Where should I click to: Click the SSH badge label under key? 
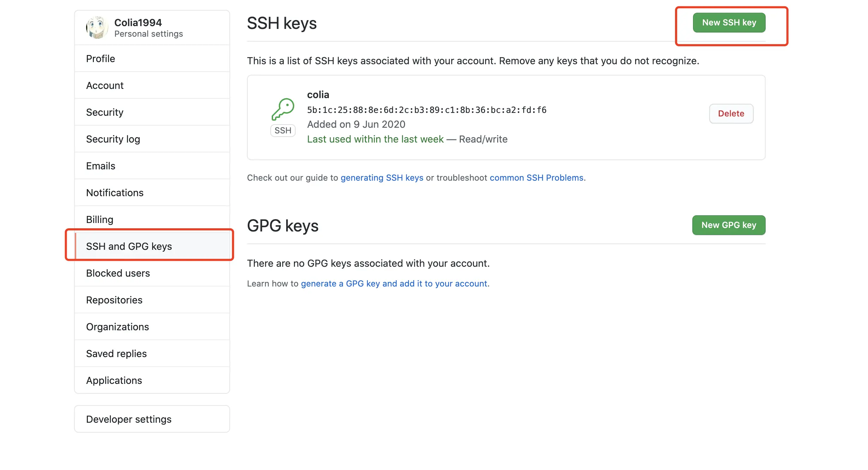tap(283, 131)
